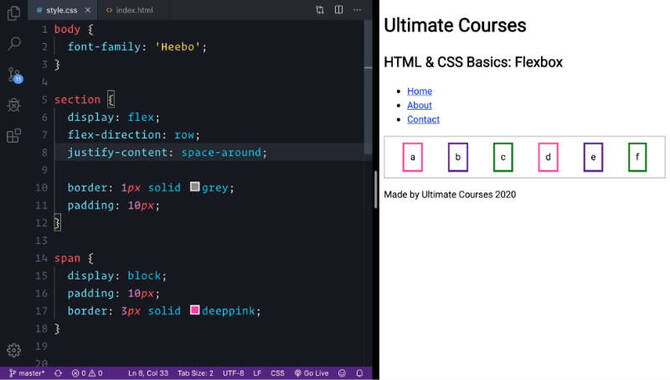670x380 pixels.
Task: Select UTF-8 encoding status item
Action: 233,373
